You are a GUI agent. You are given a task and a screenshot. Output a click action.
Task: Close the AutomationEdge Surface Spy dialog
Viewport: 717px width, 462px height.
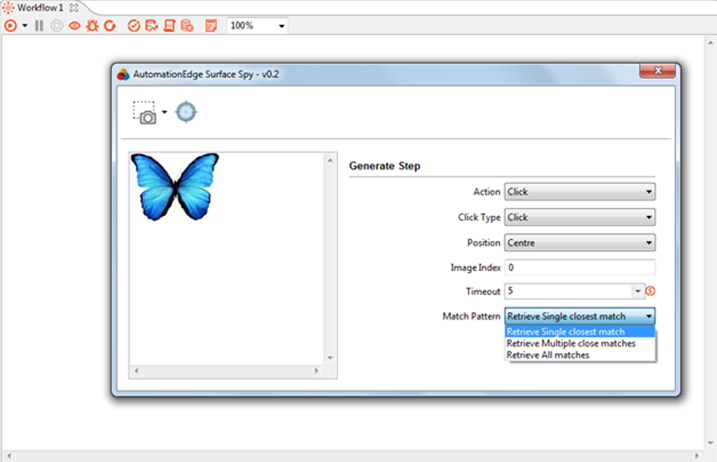point(658,70)
